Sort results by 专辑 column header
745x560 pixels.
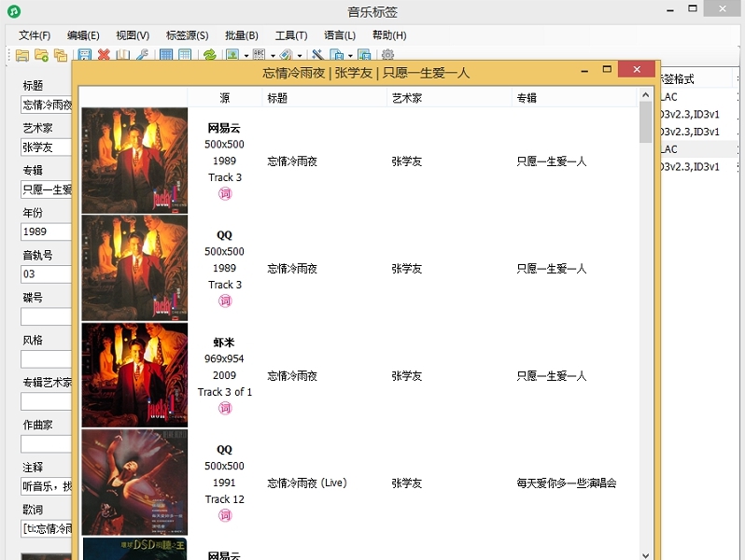coord(574,98)
